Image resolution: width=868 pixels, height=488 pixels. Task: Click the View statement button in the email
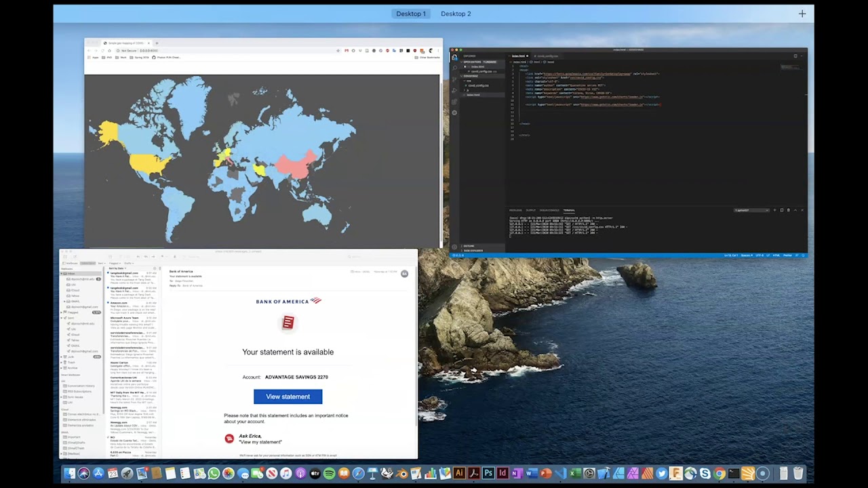[x=288, y=396]
